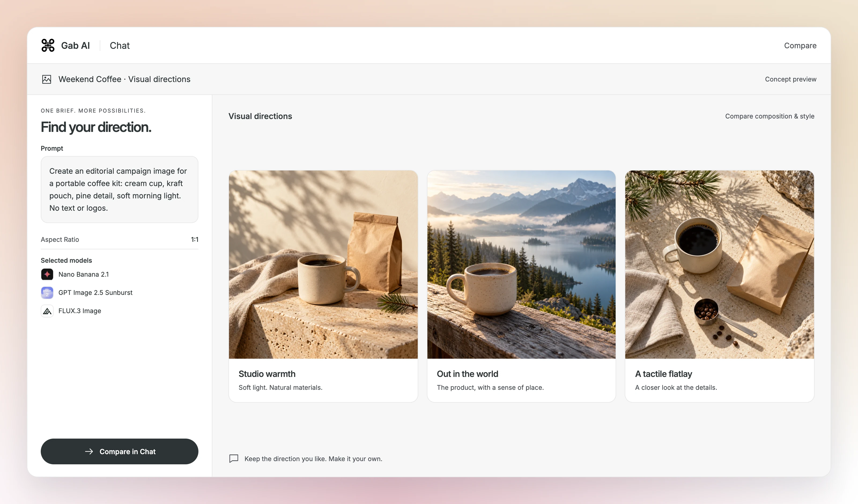Click the Aspect Ratio label

[60, 239]
